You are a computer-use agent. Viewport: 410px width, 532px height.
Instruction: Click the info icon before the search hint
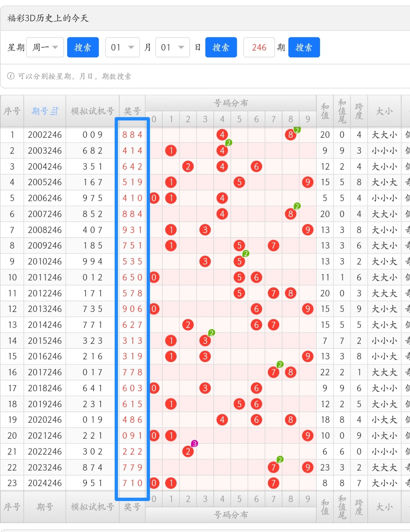tap(11, 76)
